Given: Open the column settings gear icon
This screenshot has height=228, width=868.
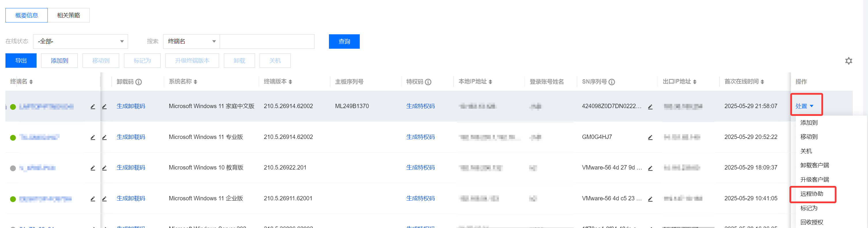Looking at the screenshot, I should (x=848, y=61).
